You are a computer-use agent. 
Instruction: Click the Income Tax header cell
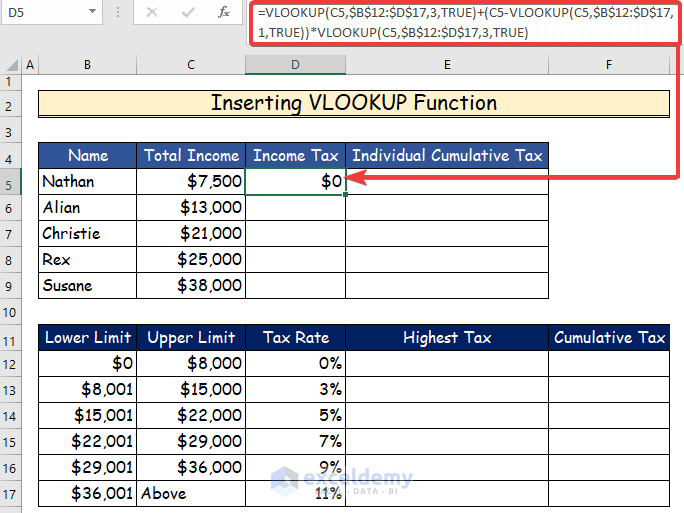[x=295, y=155]
